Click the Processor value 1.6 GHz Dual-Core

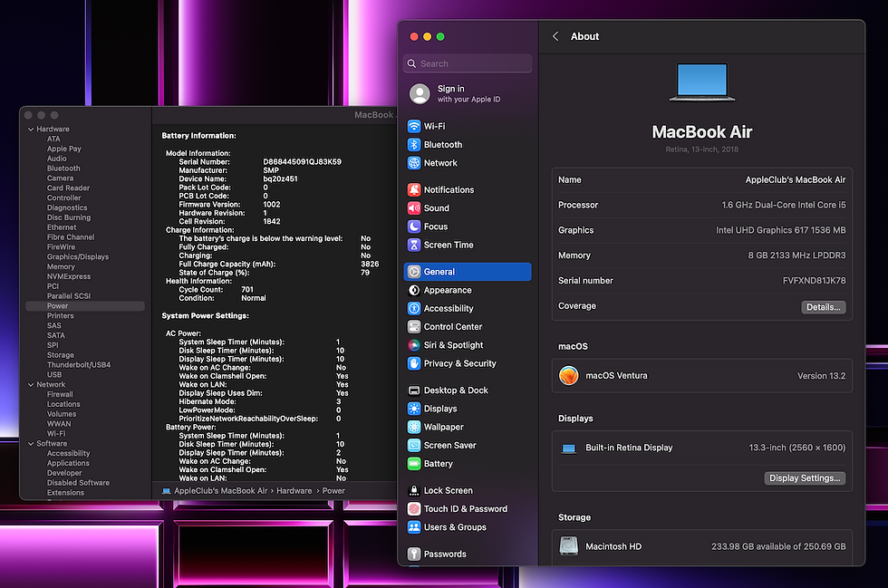pyautogui.click(x=783, y=205)
